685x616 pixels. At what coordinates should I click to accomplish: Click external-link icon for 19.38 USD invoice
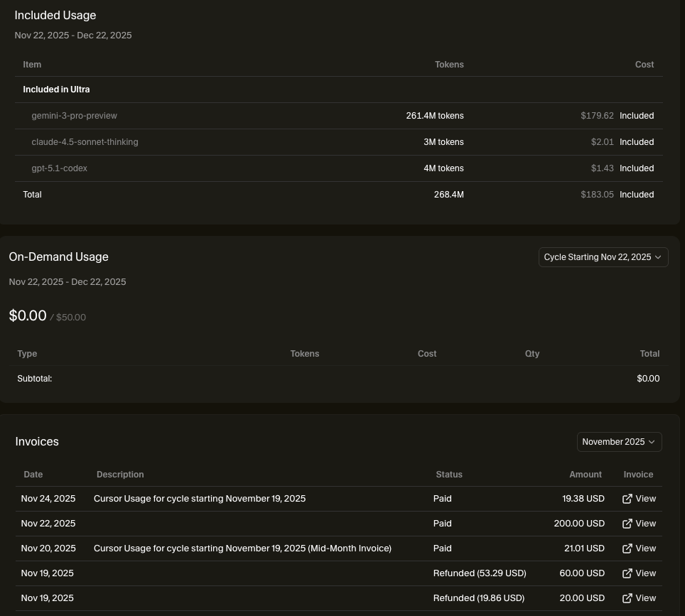627,499
